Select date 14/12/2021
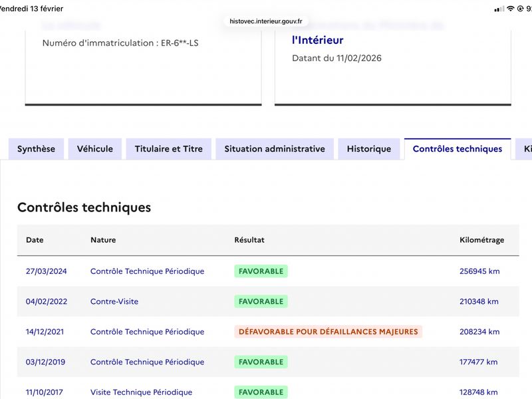 [x=45, y=331]
